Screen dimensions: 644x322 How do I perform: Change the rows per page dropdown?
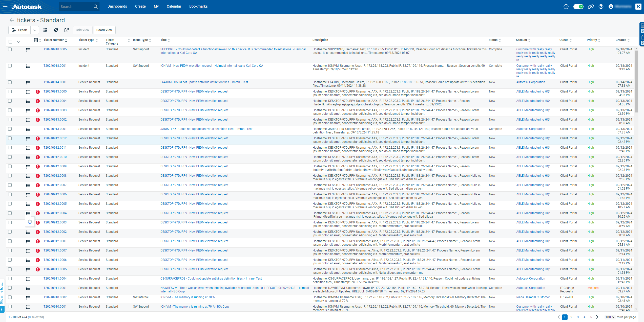[x=610, y=317]
